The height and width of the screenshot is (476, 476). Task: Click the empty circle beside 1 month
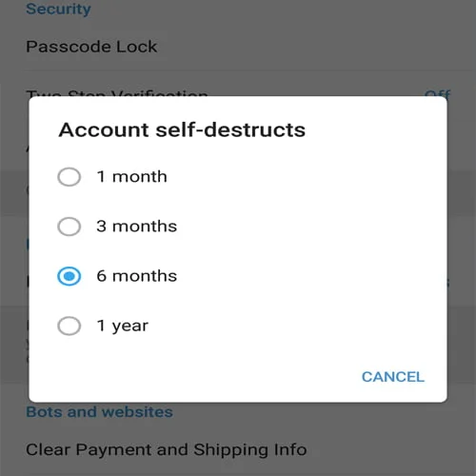(69, 177)
